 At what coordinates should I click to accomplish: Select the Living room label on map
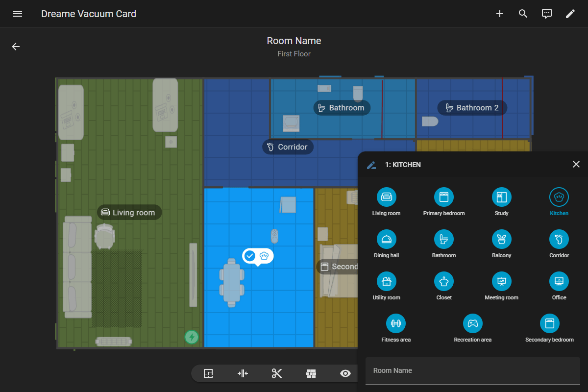129,213
